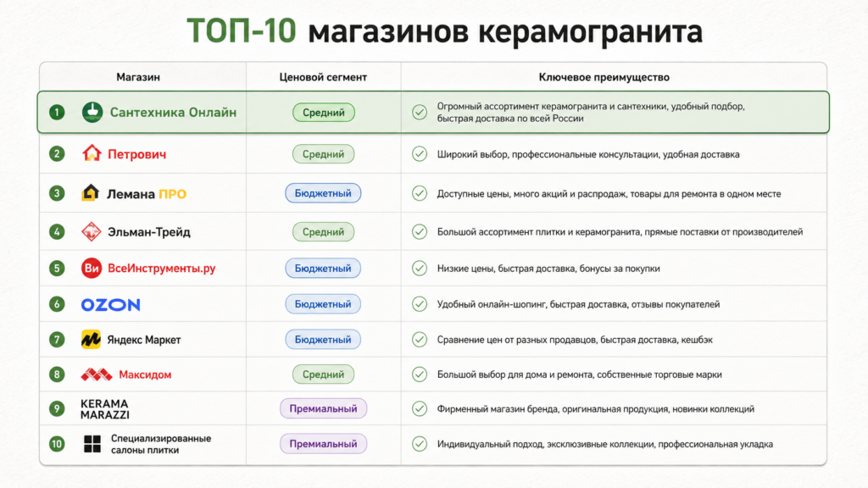Click the Средний badge for Максидом
Screen dimensions: 868x488
coord(323,374)
